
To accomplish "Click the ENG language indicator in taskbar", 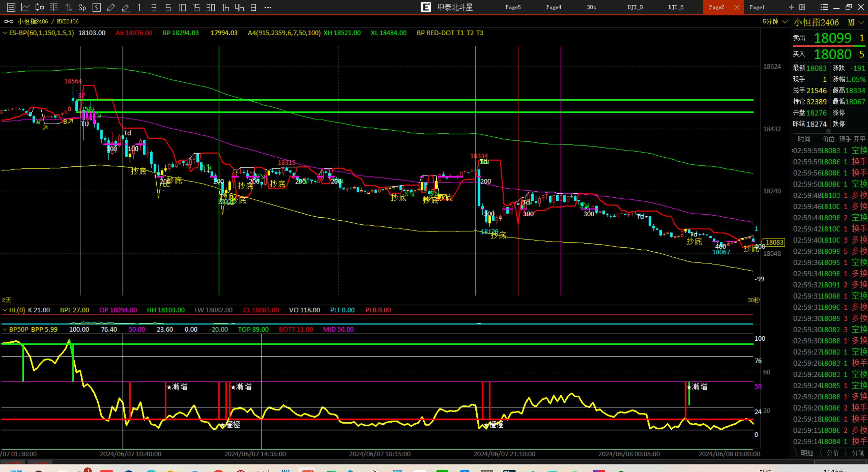I will click(x=765, y=470).
